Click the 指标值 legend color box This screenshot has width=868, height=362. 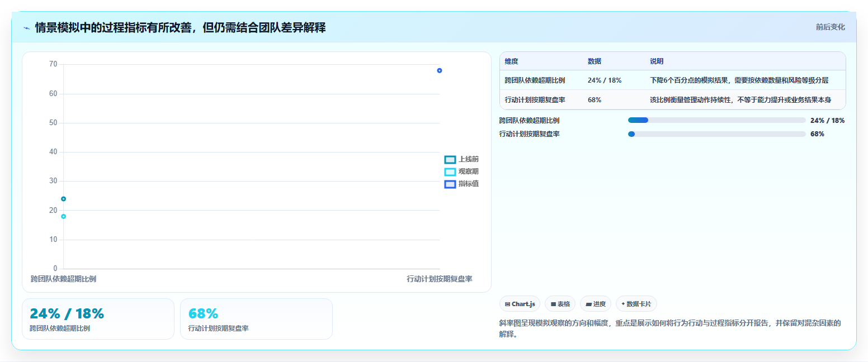(x=450, y=184)
